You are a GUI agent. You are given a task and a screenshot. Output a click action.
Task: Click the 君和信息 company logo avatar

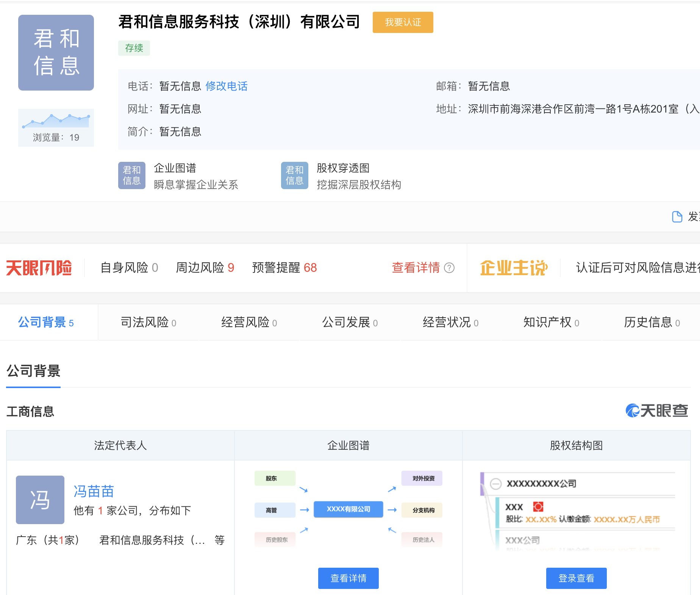(x=56, y=53)
